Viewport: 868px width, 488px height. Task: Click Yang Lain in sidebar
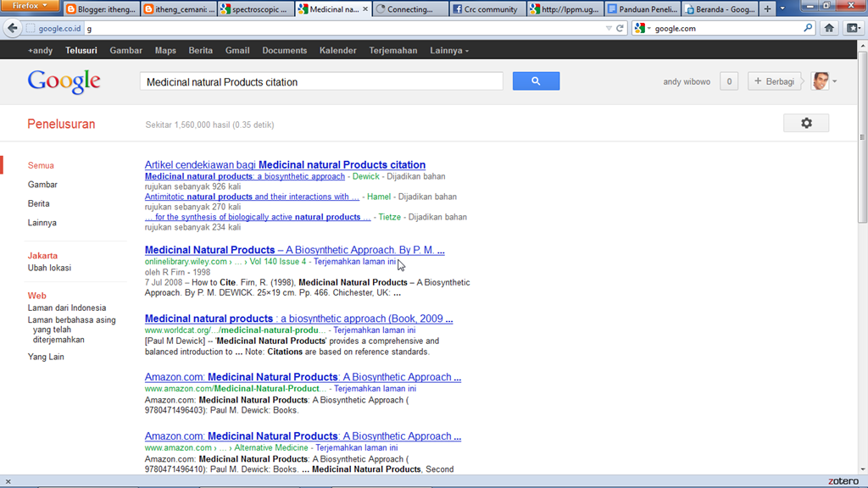pos(46,357)
